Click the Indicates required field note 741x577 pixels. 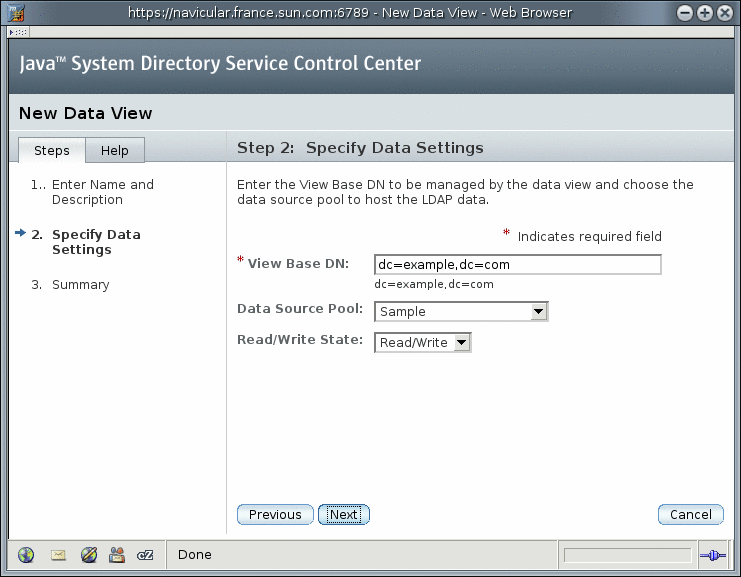pyautogui.click(x=589, y=236)
